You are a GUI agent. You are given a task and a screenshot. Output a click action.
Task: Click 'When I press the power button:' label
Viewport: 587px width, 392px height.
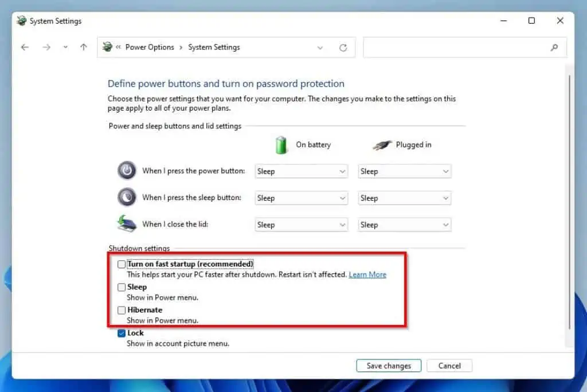pyautogui.click(x=193, y=171)
